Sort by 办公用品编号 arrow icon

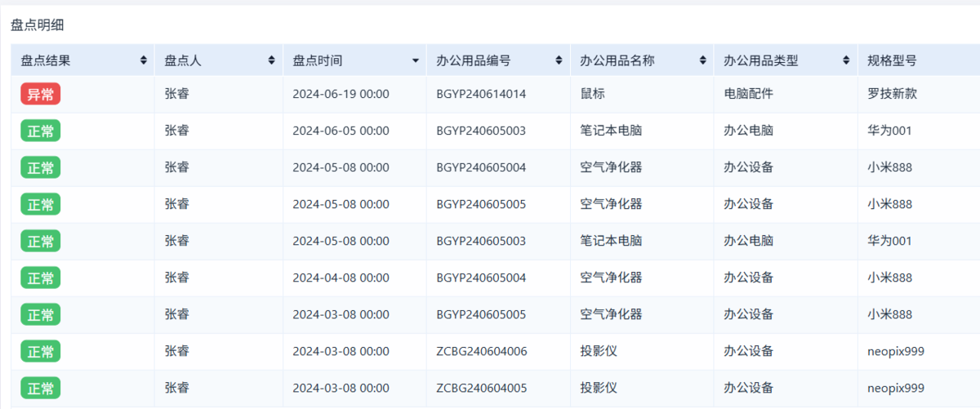click(559, 60)
